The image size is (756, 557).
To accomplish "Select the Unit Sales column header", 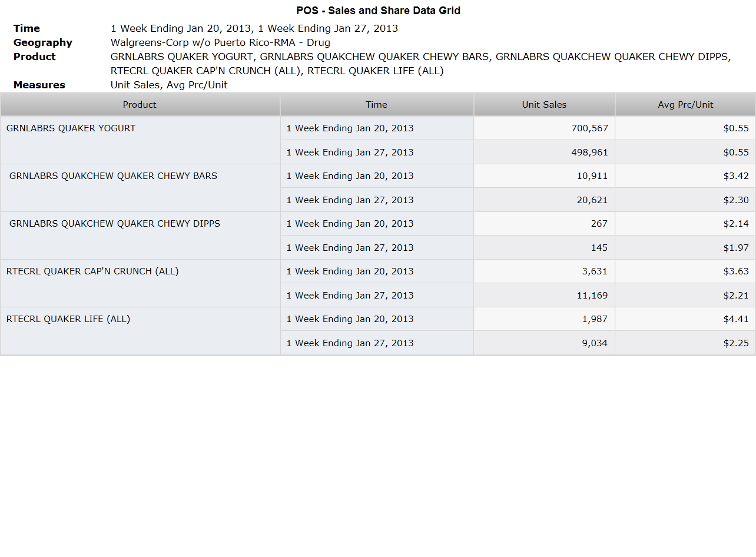I will (545, 105).
